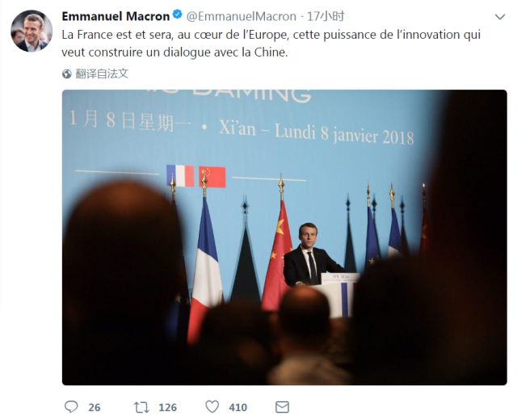This screenshot has height=420, width=517.
Task: Click the retweet arrows icon
Action: coord(142,407)
